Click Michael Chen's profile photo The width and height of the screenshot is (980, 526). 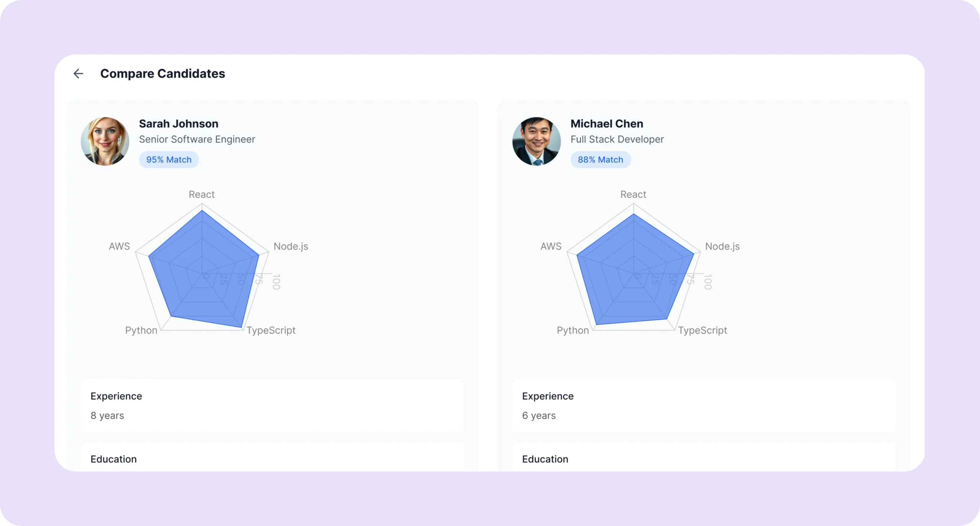point(536,141)
